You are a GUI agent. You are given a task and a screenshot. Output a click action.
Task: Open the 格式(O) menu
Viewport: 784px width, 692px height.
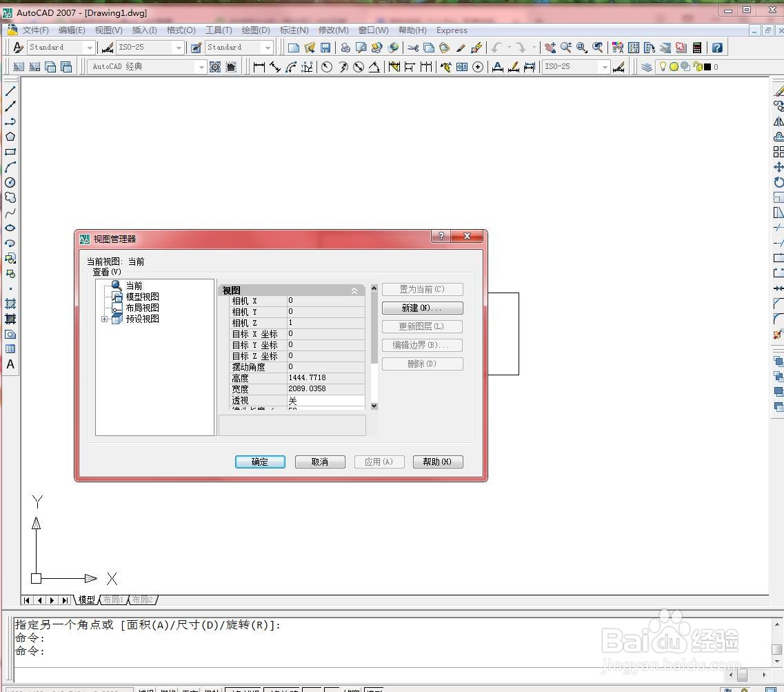click(x=181, y=30)
